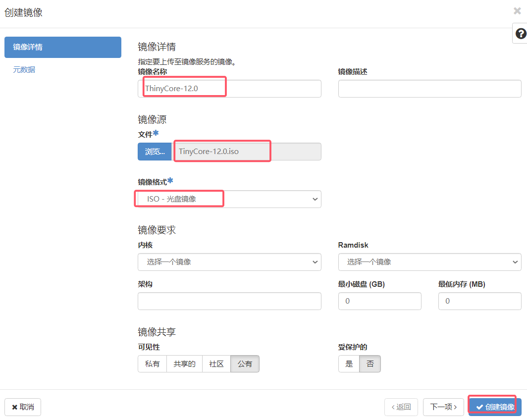The width and height of the screenshot is (527, 420).
Task: Set 受保护的 to 否
Action: [370, 364]
